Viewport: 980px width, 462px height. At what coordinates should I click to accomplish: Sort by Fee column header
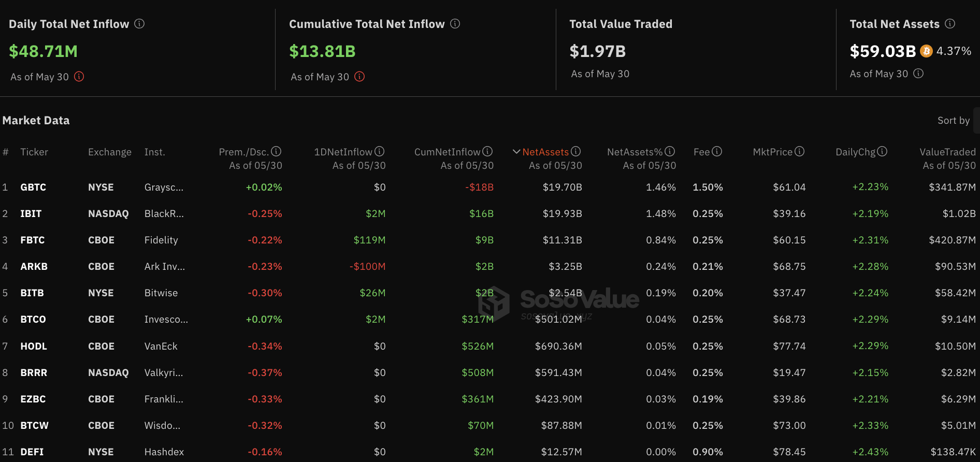tap(701, 152)
